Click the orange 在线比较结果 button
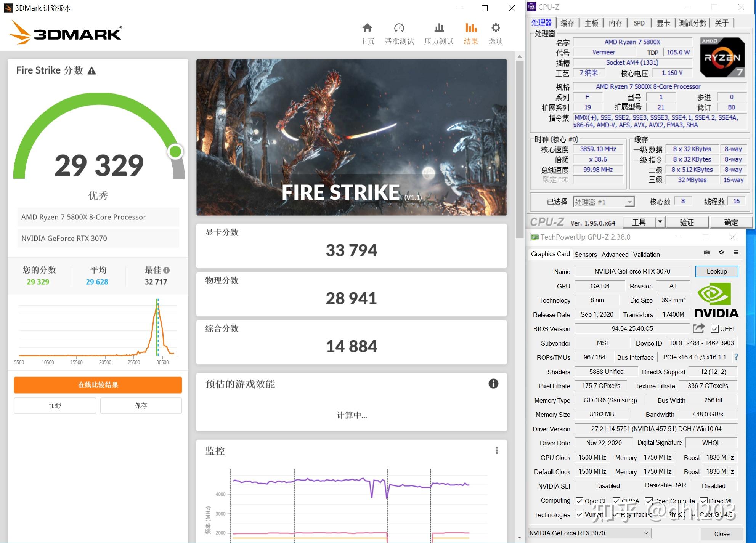 pyautogui.click(x=98, y=385)
